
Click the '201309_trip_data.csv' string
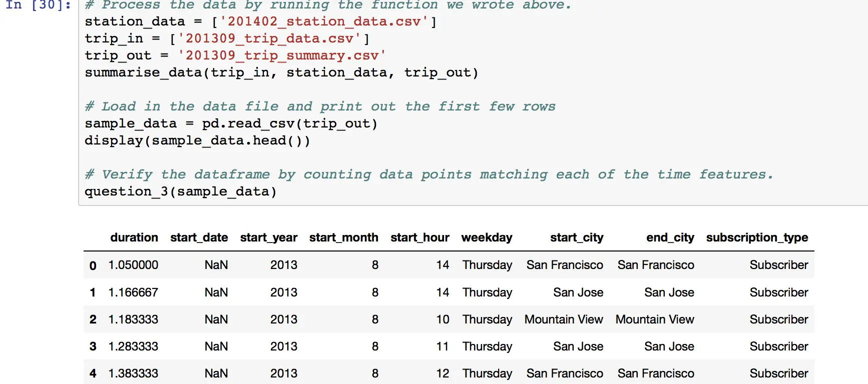tap(269, 39)
